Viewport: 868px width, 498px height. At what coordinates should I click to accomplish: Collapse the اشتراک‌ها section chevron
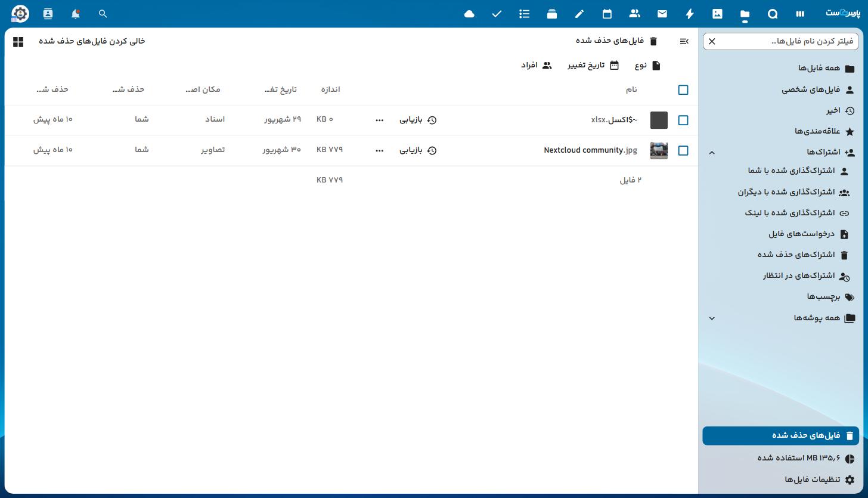[x=712, y=153]
